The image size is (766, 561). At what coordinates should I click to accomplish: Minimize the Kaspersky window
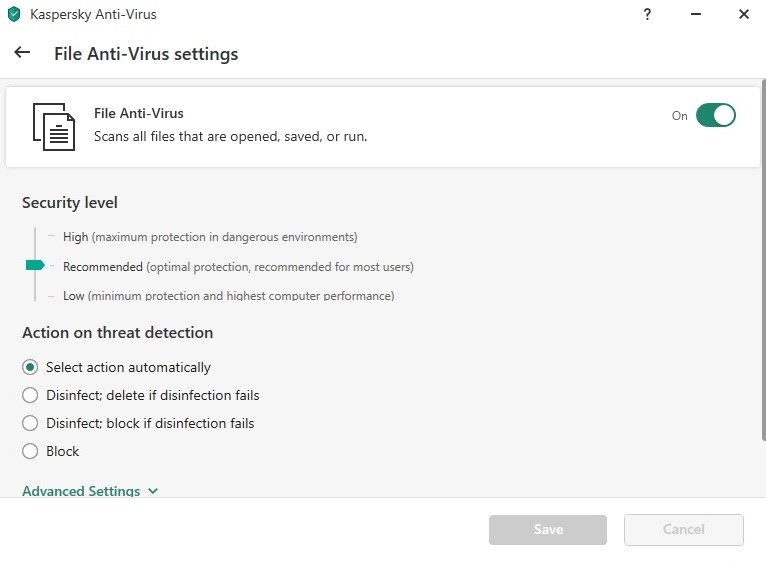point(696,14)
